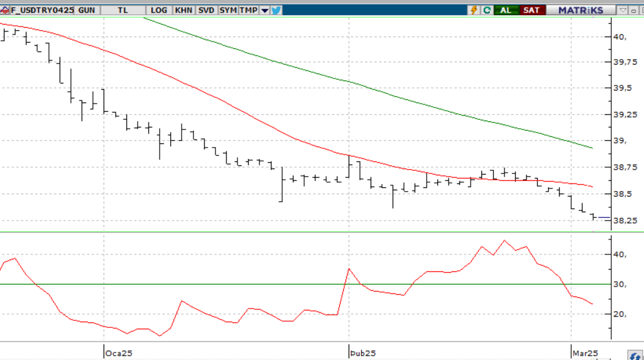Click the 39,75 price axis label
644x360 pixels.
(625, 62)
